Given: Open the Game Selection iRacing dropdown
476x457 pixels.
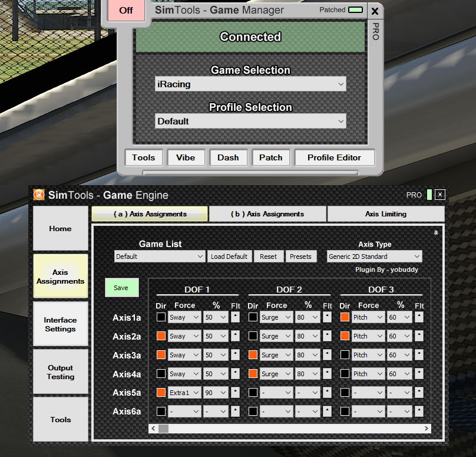Looking at the screenshot, I should point(250,84).
